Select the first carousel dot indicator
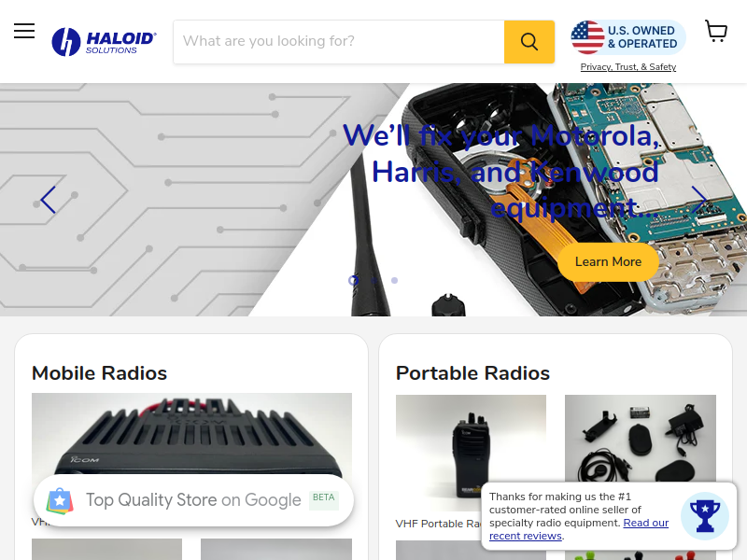This screenshot has width=747, height=560. pyautogui.click(x=353, y=281)
